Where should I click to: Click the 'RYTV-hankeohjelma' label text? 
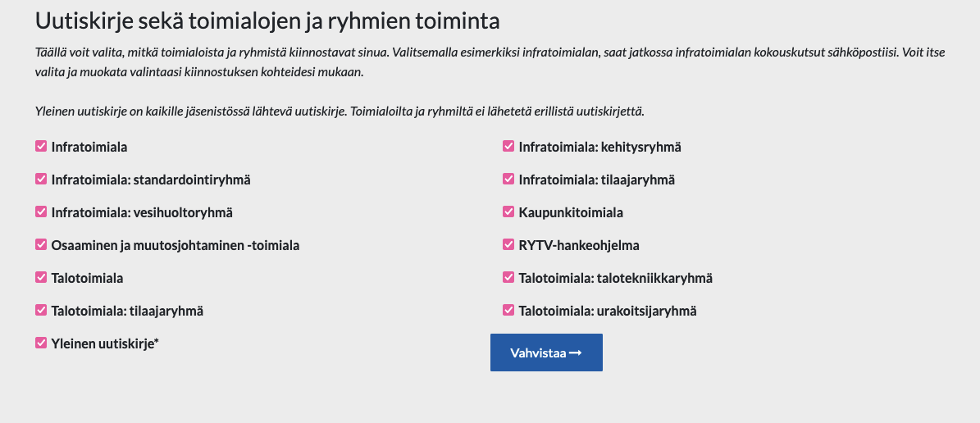579,245
